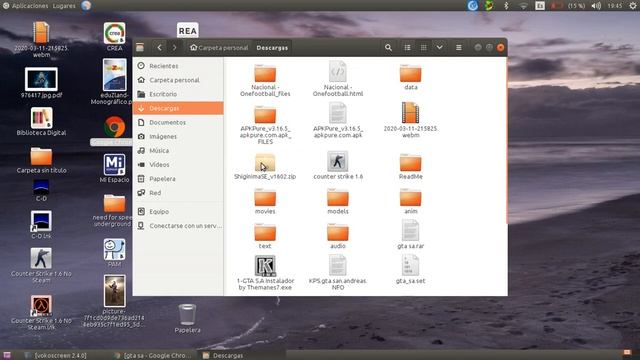Select APKPure apk_FILES folder

[x=265, y=124]
